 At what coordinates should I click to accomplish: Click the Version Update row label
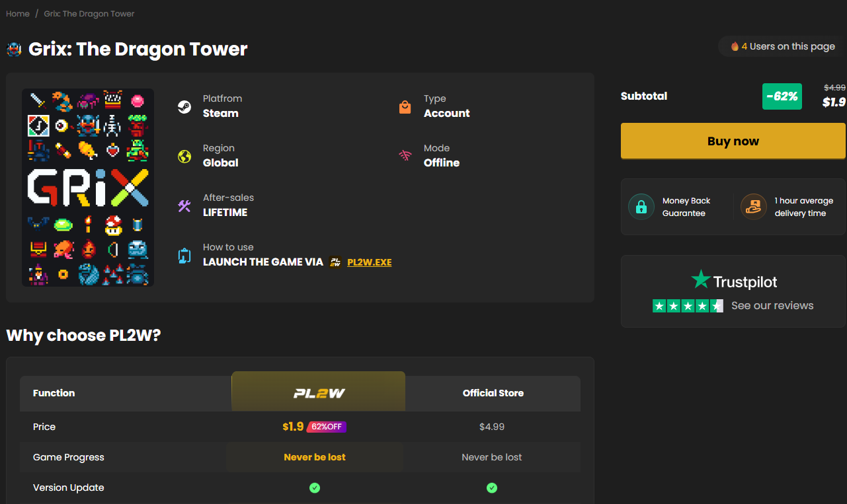[x=69, y=487]
